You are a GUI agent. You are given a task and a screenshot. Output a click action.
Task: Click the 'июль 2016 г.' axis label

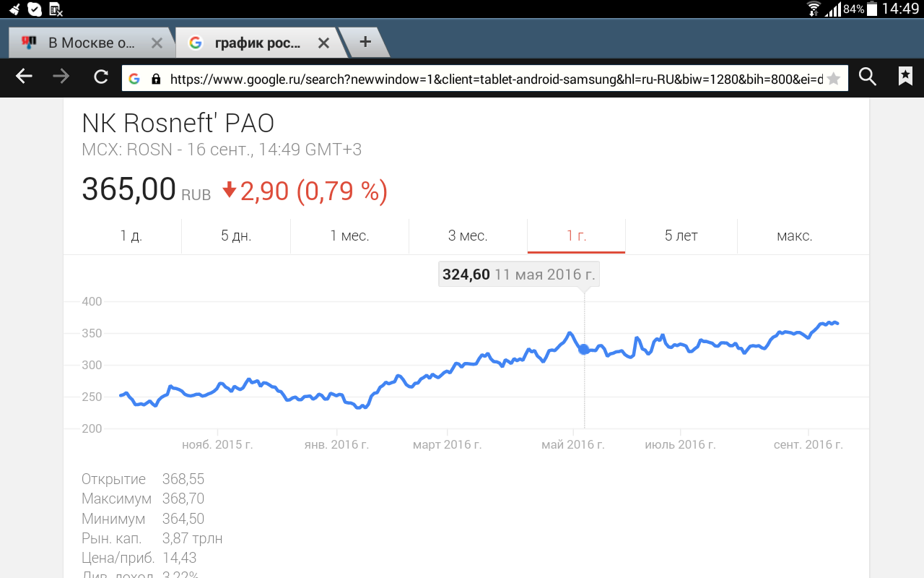(x=680, y=445)
